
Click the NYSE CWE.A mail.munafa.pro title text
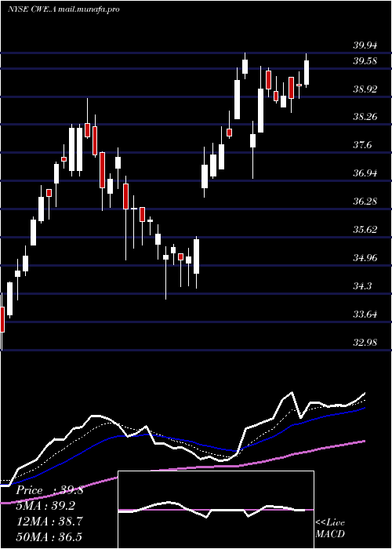point(64,9)
